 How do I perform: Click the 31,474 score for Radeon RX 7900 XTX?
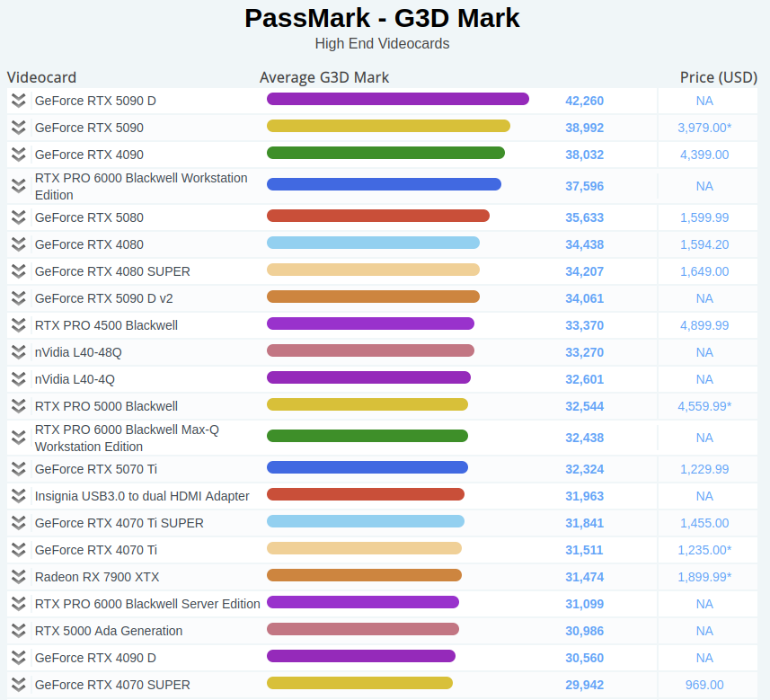584,577
